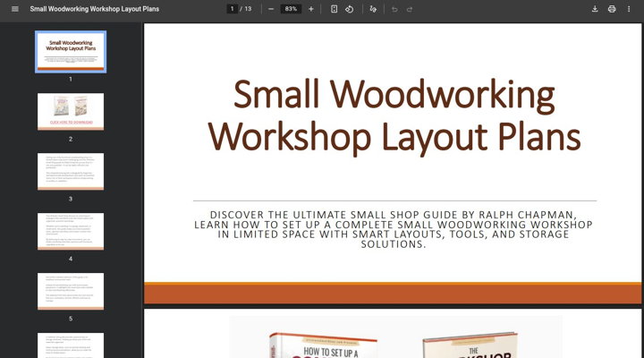644x358 pixels.
Task: Rotate the document counterclockwise
Action: point(350,9)
